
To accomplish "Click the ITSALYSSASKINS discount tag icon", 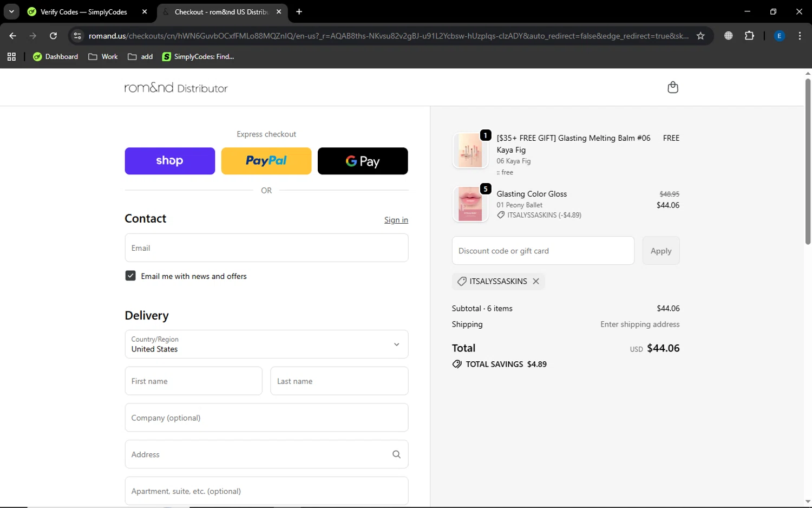I will 462,282.
